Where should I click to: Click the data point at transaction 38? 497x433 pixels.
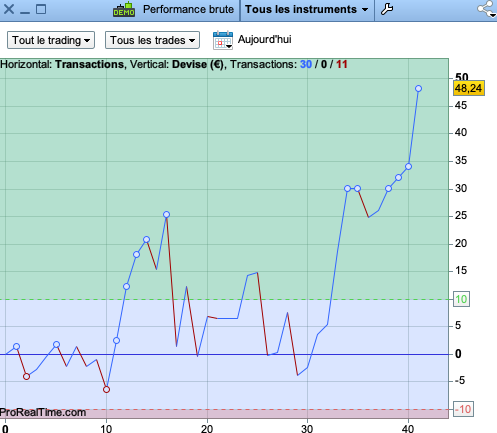pos(388,189)
